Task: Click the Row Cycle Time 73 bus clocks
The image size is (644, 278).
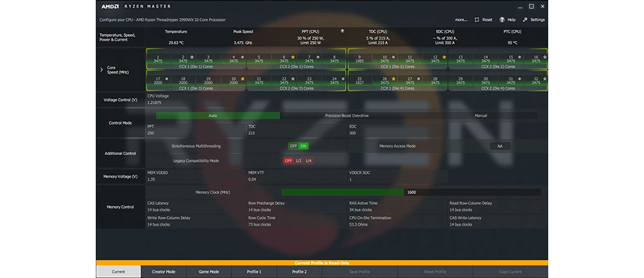Action: pos(260,224)
